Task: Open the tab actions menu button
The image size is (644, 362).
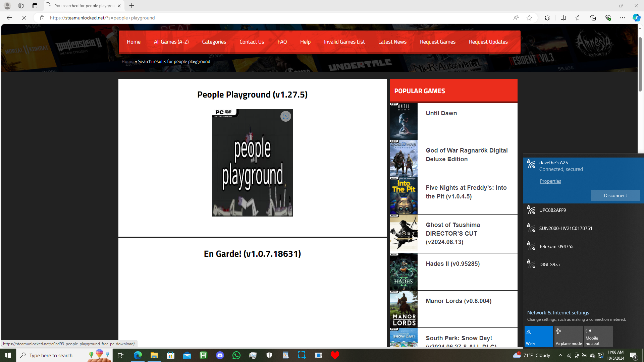Action: coord(35,6)
